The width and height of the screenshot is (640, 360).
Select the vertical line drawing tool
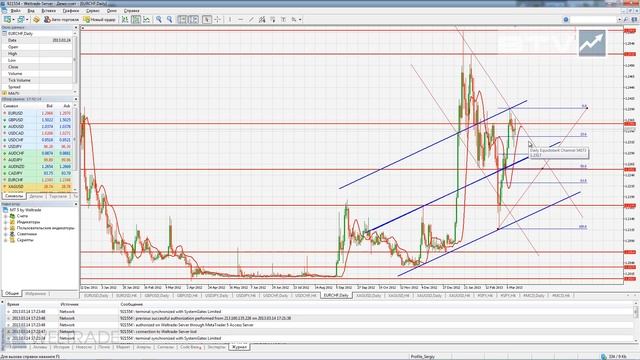(x=230, y=19)
